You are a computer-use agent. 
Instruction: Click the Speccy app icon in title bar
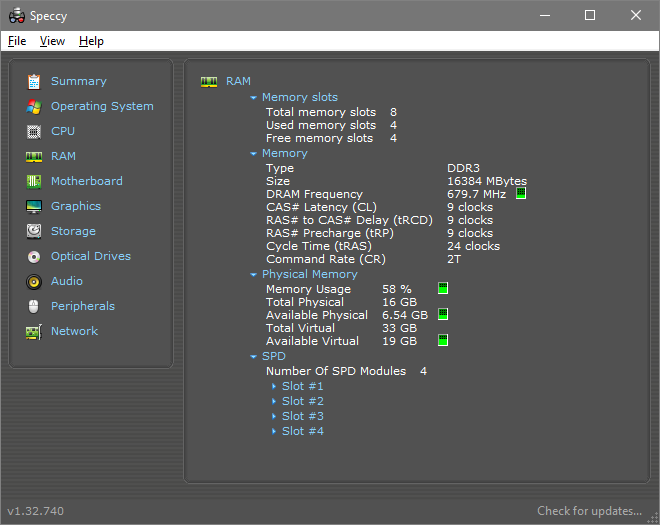point(17,16)
